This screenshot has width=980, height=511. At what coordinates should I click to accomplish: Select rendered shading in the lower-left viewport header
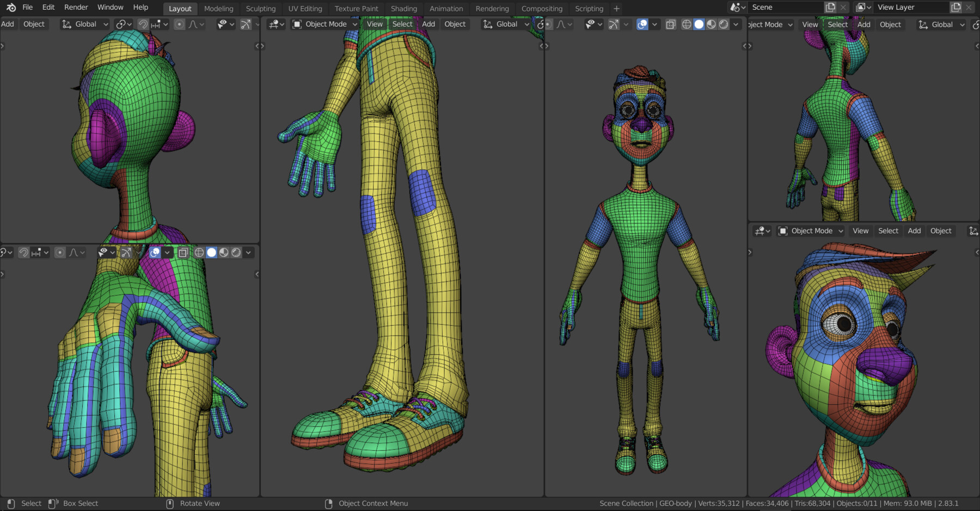point(236,253)
